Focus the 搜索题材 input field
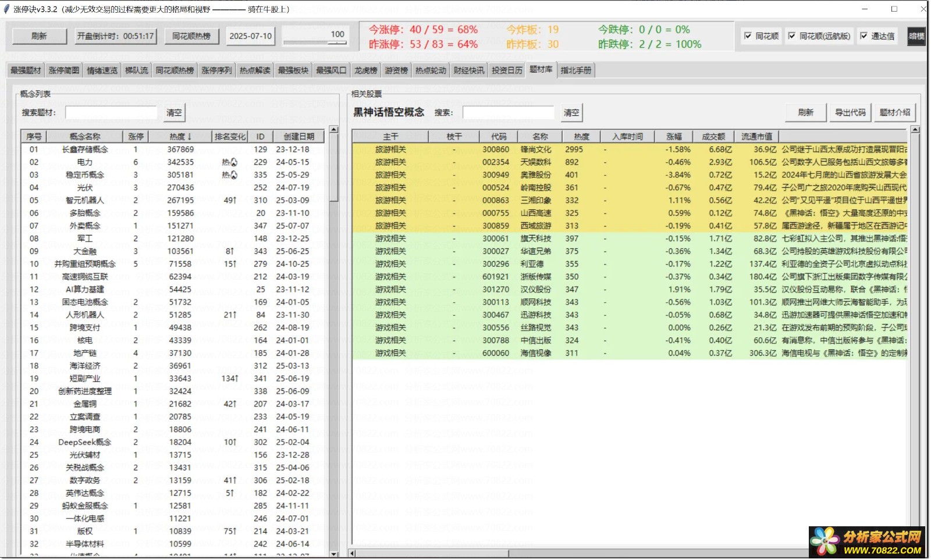Image resolution: width=931 pixels, height=560 pixels. 111,112
